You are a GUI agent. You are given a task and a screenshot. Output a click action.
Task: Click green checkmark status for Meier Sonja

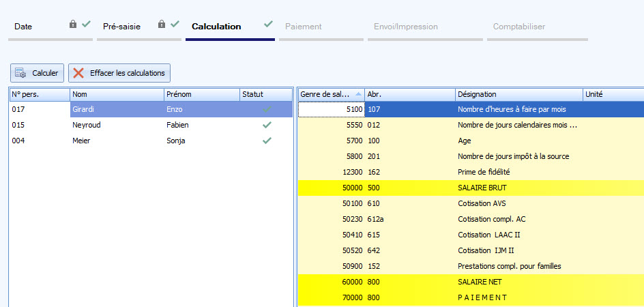(x=267, y=141)
